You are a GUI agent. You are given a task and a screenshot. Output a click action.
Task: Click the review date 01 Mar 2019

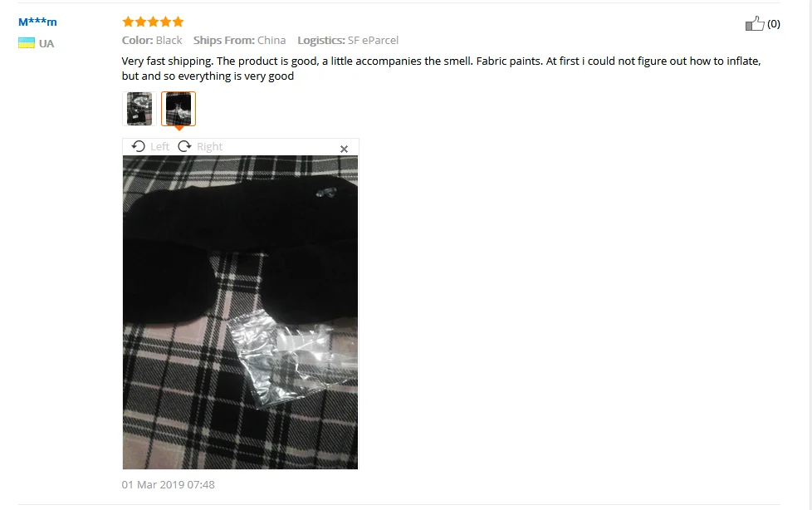(x=169, y=484)
